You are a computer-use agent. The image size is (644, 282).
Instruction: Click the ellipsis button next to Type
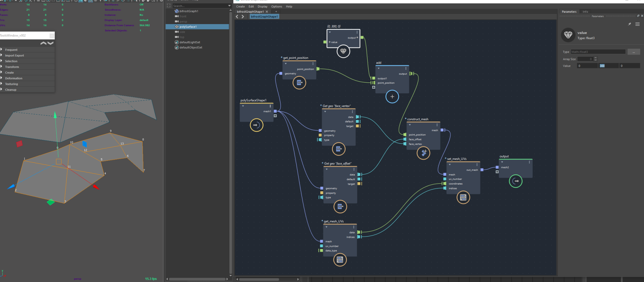click(x=634, y=52)
